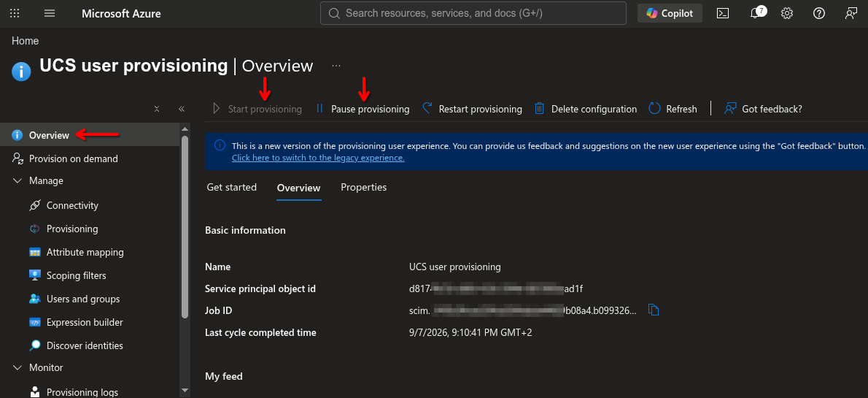
Task: Click the switch to legacy experience link
Action: (x=318, y=158)
